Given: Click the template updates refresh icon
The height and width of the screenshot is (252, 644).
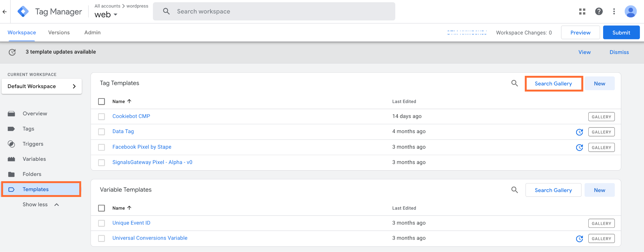Looking at the screenshot, I should coord(12,52).
